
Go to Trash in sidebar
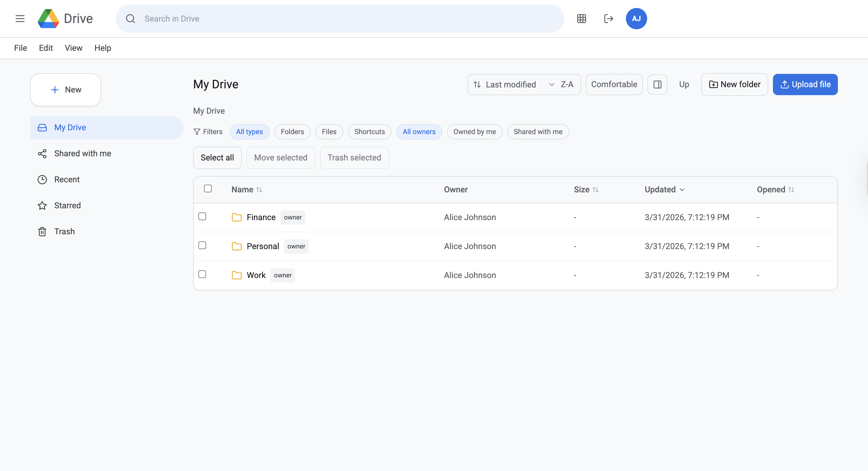tap(107, 232)
